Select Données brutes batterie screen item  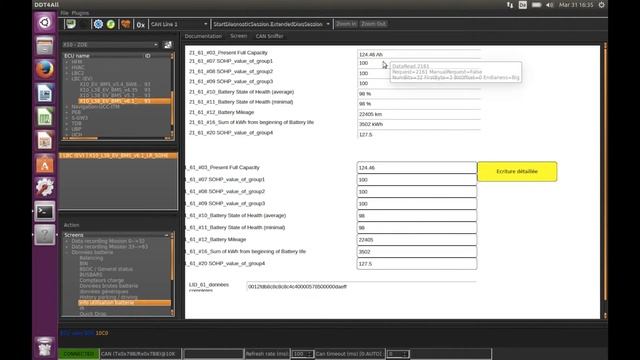[109, 286]
